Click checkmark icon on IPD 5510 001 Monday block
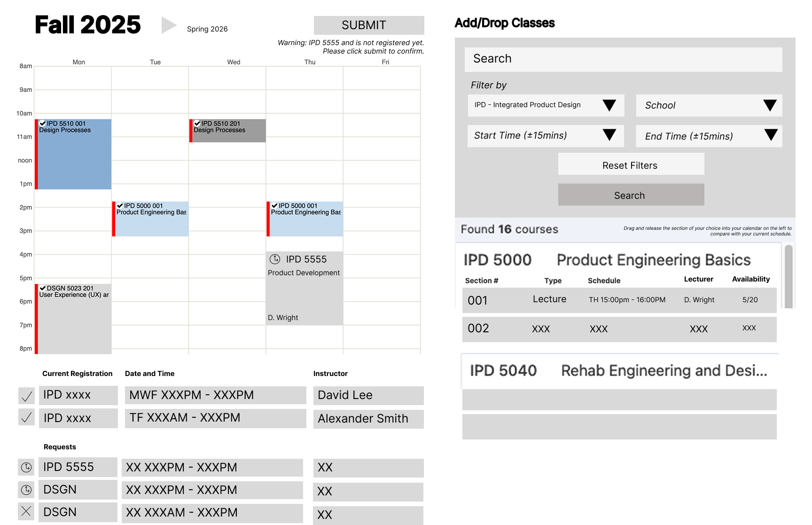This screenshot has width=812, height=525. [x=43, y=124]
